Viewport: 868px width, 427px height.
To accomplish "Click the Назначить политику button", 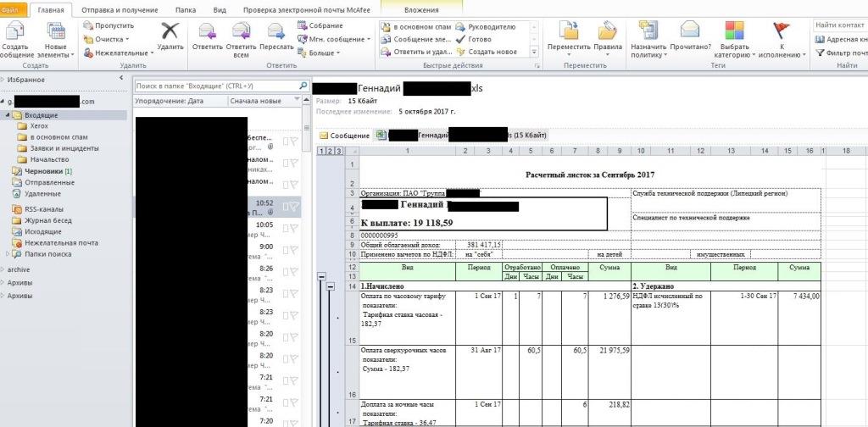I will point(648,39).
